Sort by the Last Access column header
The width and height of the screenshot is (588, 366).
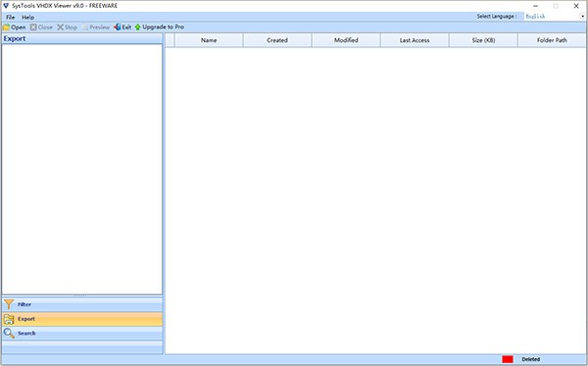[x=415, y=40]
